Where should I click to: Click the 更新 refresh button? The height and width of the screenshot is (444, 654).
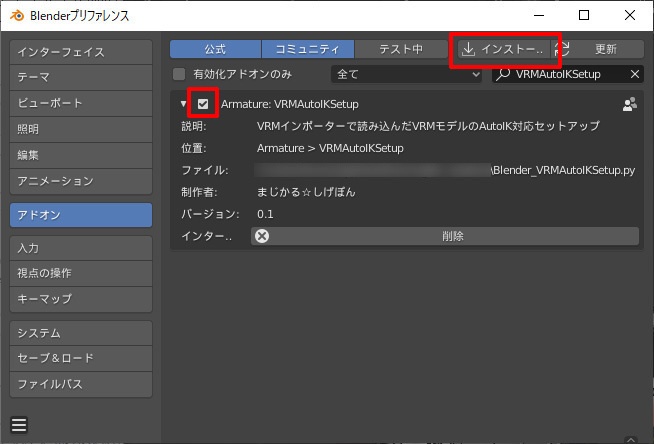pyautogui.click(x=599, y=49)
